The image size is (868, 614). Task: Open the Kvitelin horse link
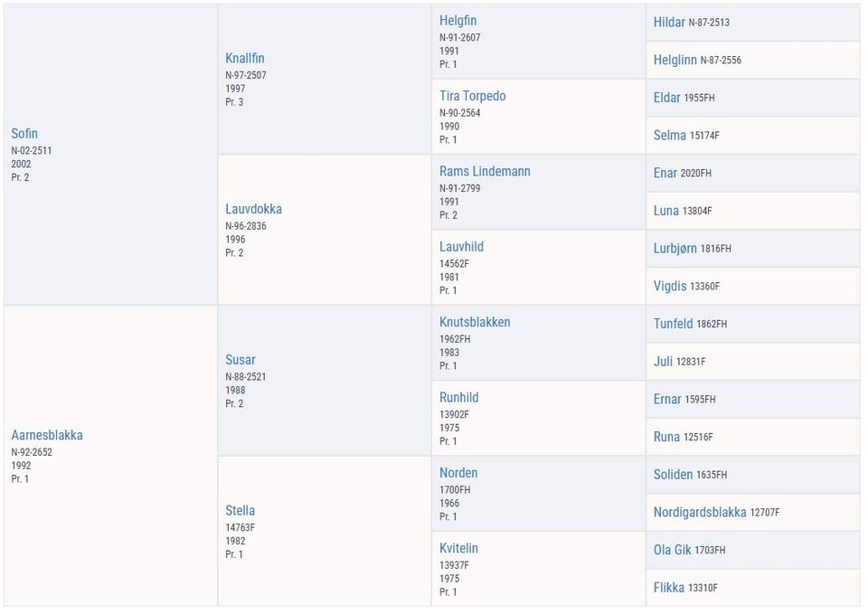tap(459, 548)
